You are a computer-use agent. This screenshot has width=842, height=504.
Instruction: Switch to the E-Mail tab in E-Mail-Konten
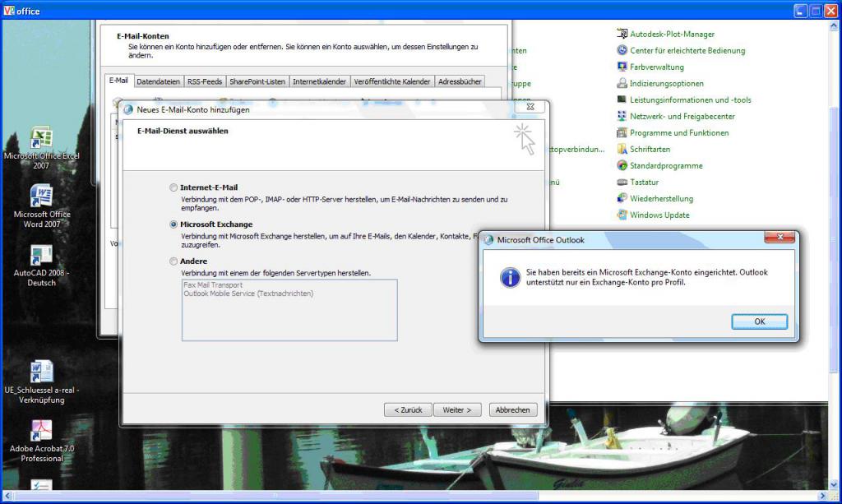(x=118, y=81)
